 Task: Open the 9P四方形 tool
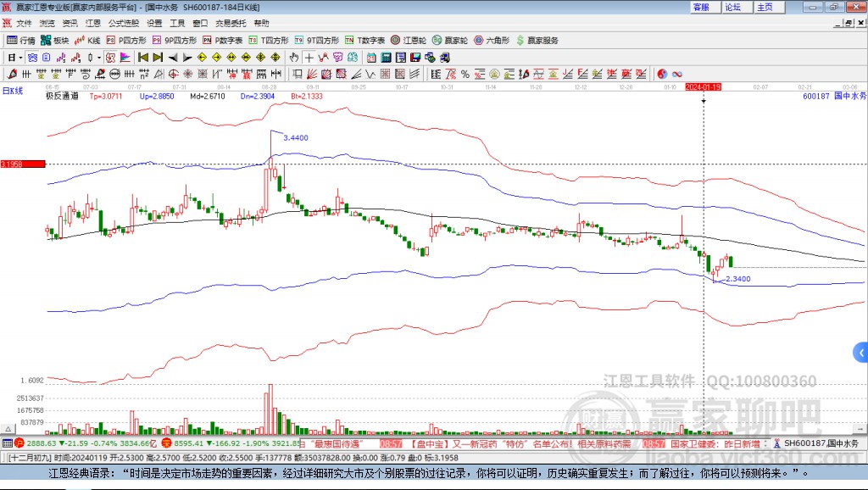[175, 40]
